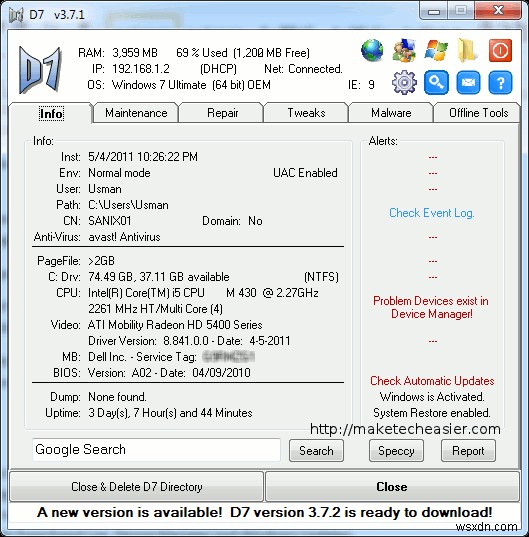Click the avast! Antivirus value
Image resolution: width=529 pixels, height=537 pixels.
click(124, 237)
